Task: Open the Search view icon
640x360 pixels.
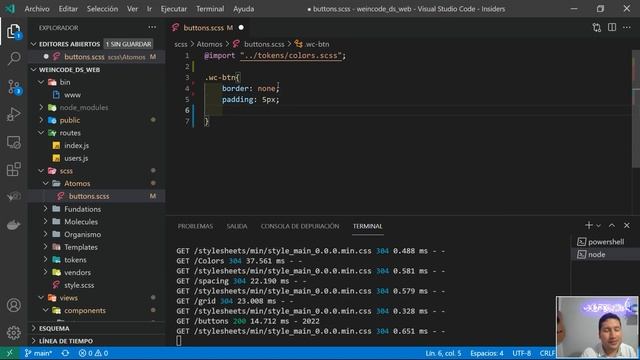Action: (13, 59)
